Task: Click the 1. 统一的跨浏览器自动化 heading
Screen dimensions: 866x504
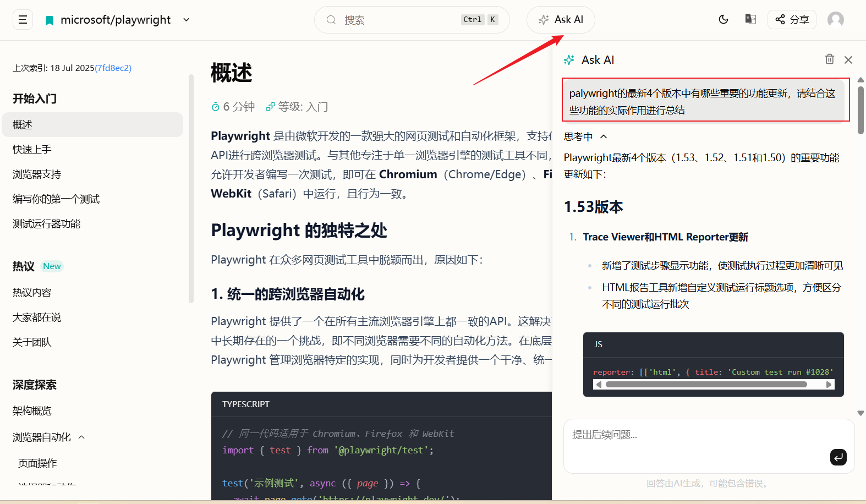Action: click(288, 294)
